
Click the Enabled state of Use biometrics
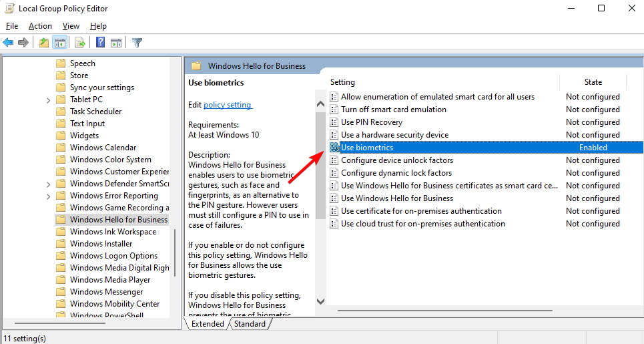click(593, 148)
